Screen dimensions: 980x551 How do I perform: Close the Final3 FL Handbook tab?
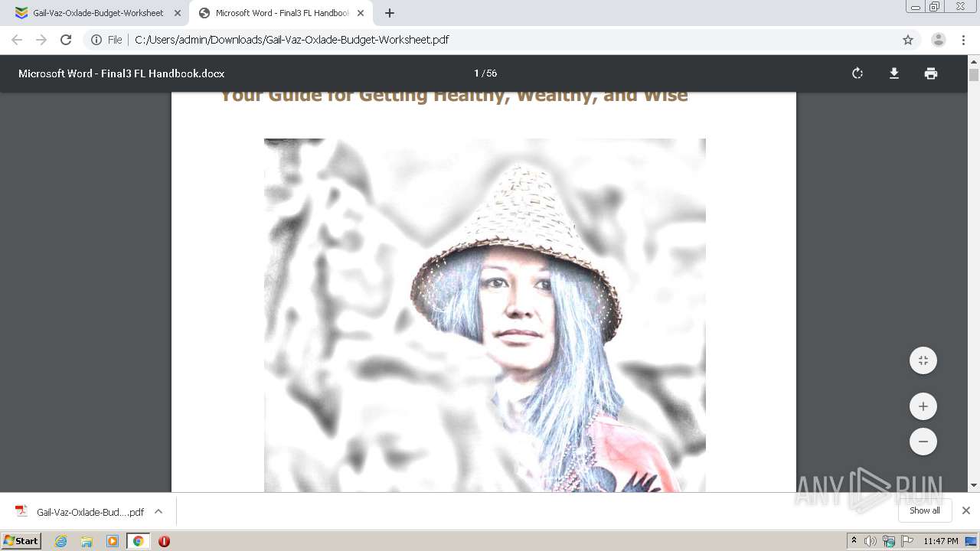[x=361, y=13]
